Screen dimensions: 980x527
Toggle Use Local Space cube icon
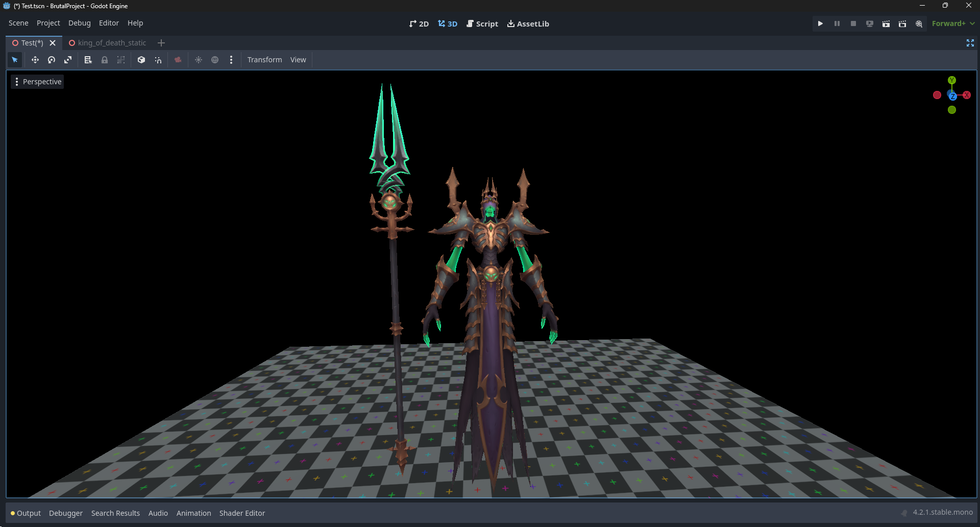141,60
